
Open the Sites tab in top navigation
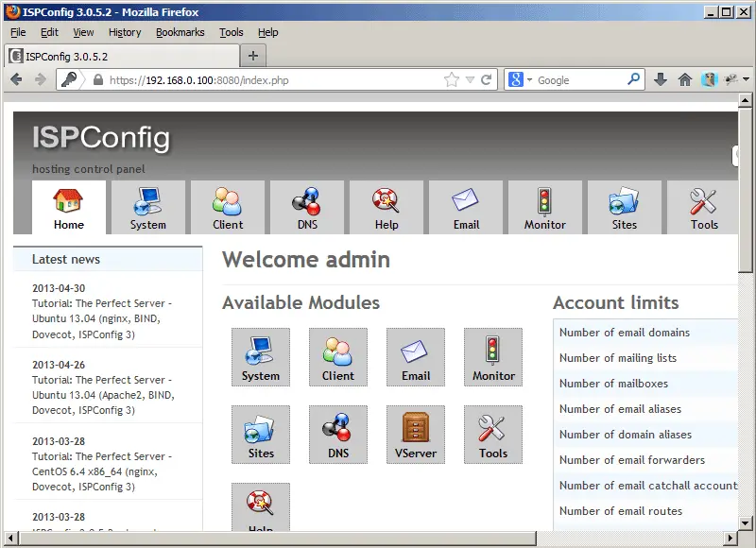point(625,208)
